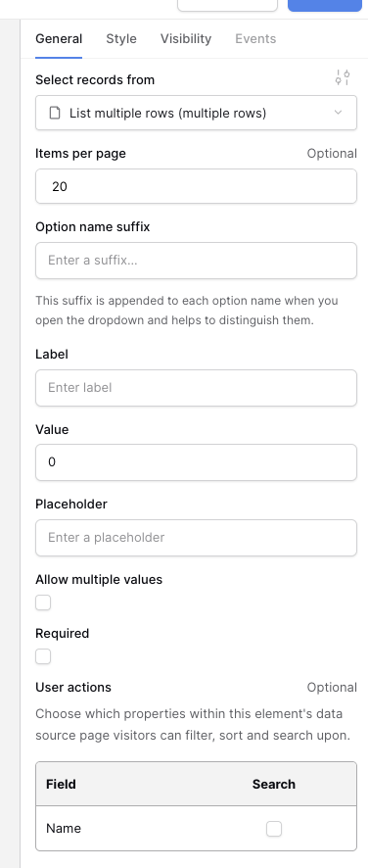Click the Placeholder input field
The image size is (368, 868).
pos(196,538)
